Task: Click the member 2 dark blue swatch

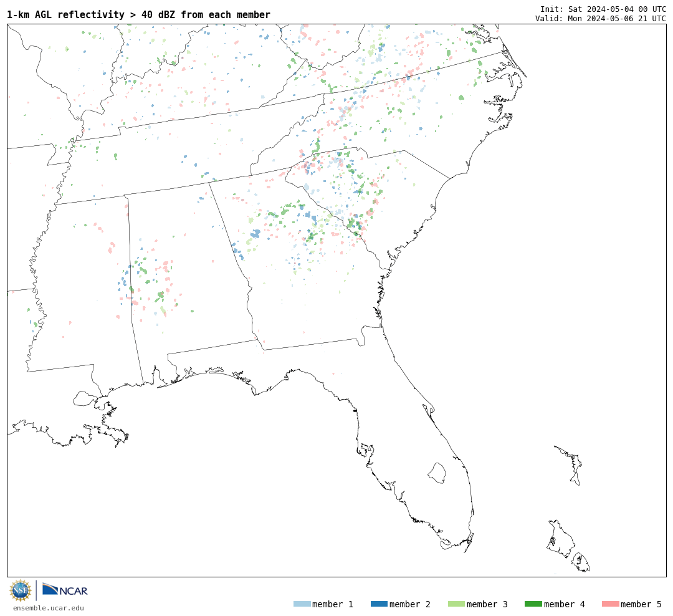Action: 379,604
